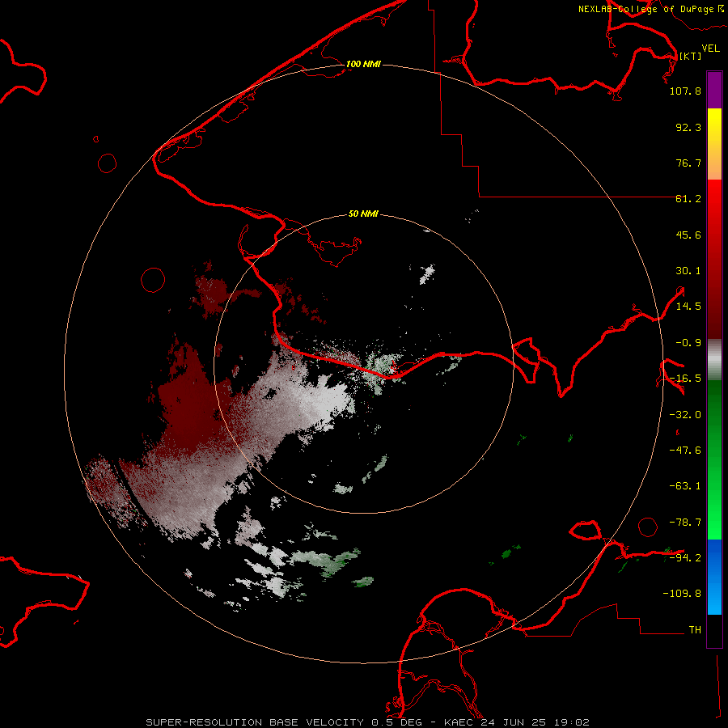Click the -47.6 legend value
This screenshot has height=728, width=728.
(x=685, y=451)
